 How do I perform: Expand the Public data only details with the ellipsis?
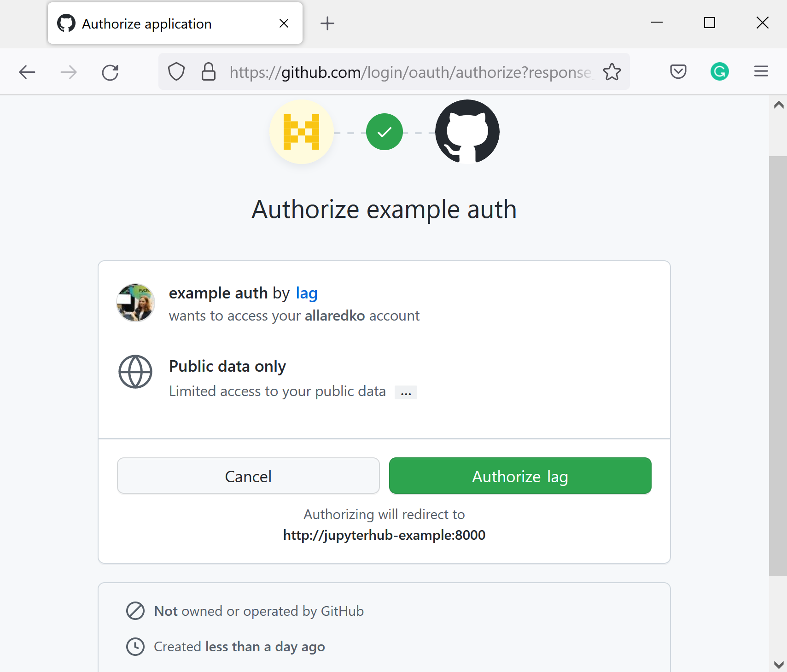tap(406, 392)
